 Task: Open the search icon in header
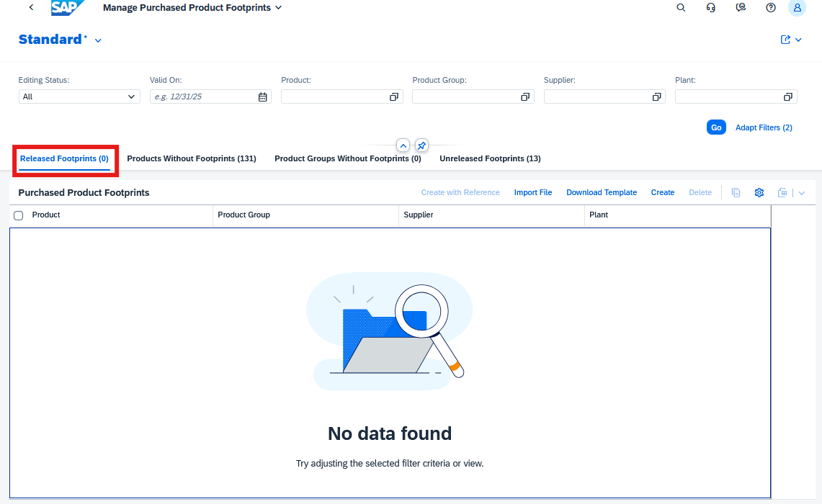point(681,7)
